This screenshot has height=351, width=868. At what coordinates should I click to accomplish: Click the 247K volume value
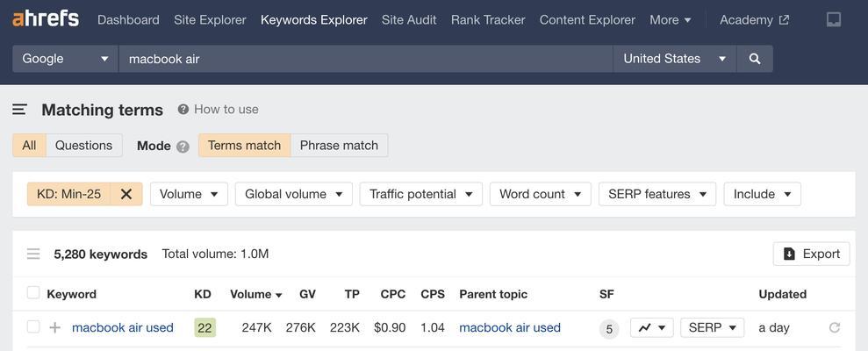[x=257, y=328]
